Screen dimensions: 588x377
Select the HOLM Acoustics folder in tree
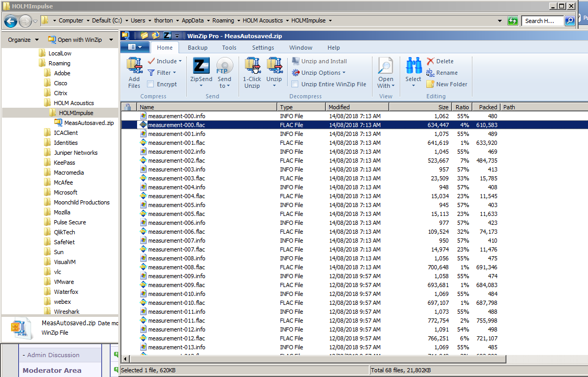click(74, 103)
